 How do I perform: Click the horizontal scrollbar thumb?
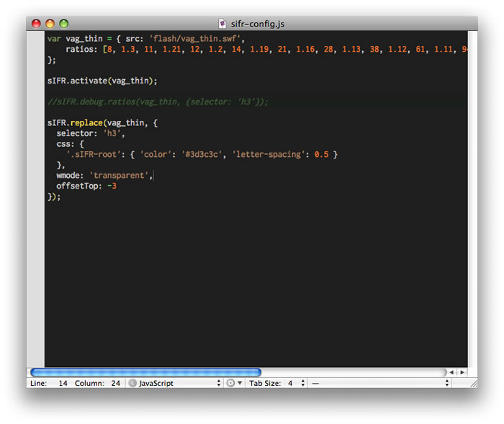coord(145,372)
